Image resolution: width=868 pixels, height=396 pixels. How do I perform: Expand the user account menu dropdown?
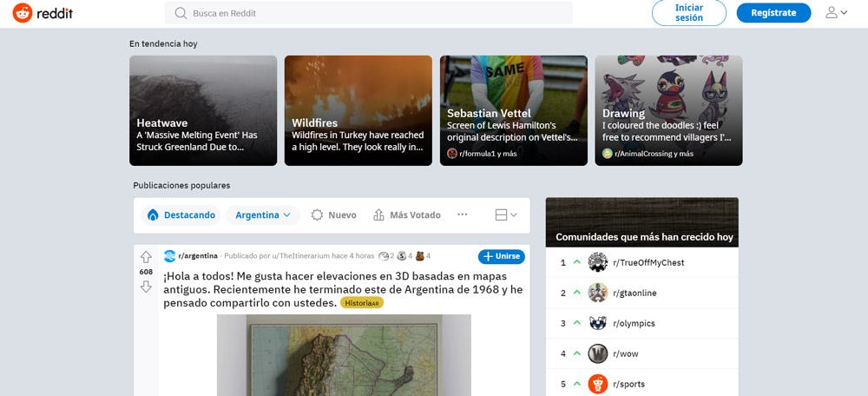tap(836, 13)
